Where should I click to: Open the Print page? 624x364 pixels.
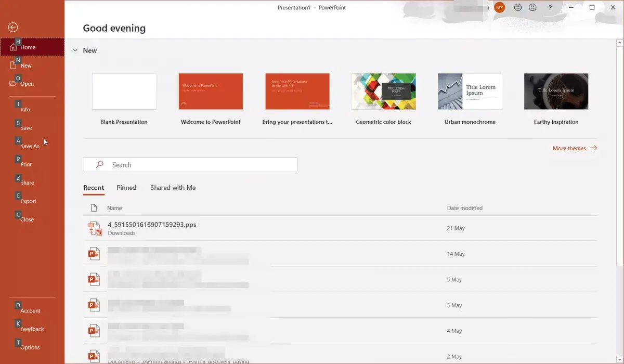click(x=32, y=164)
